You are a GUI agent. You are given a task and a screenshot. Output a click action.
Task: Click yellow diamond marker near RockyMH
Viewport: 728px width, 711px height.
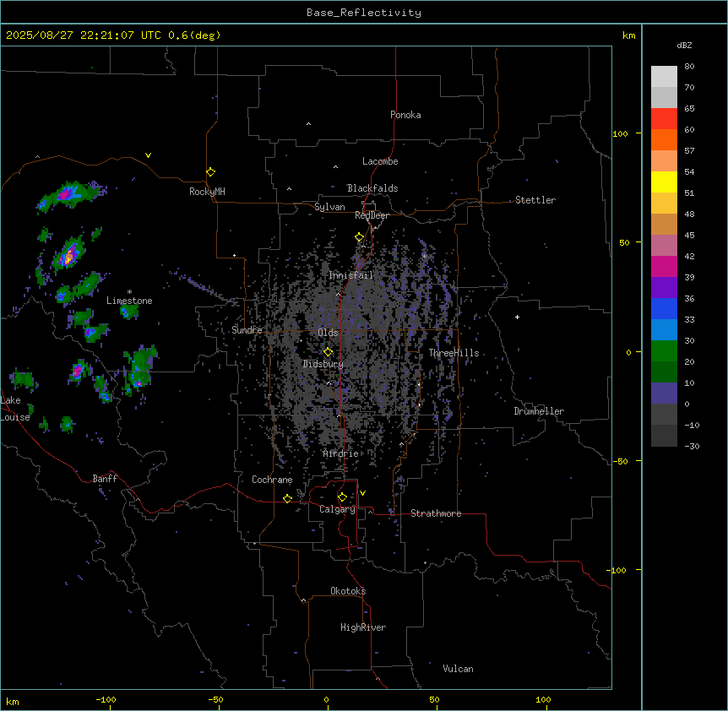click(211, 172)
